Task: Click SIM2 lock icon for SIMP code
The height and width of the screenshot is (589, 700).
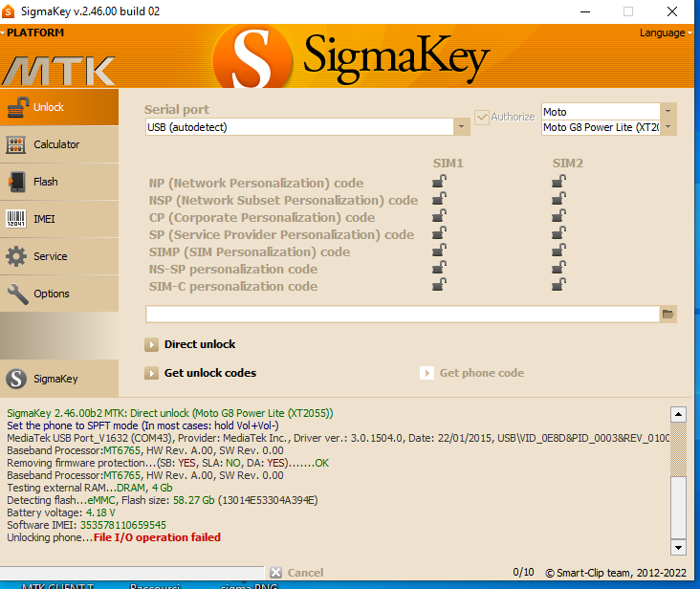Action: [558, 250]
